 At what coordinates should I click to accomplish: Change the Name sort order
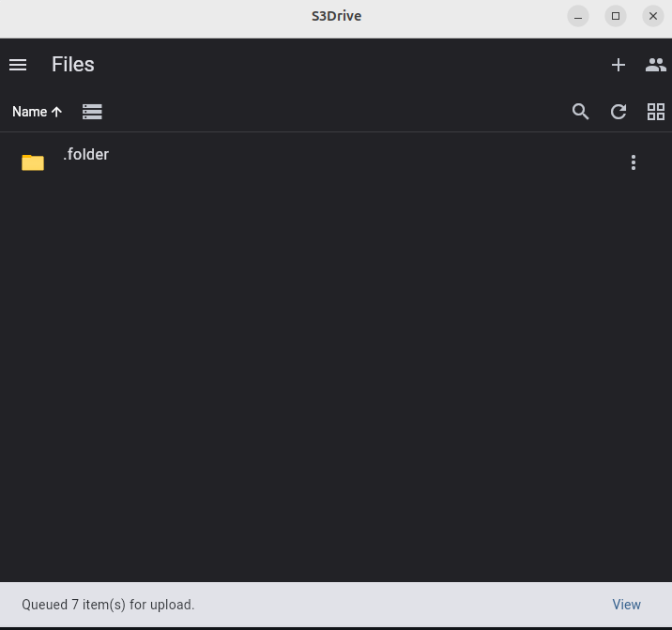click(30, 112)
